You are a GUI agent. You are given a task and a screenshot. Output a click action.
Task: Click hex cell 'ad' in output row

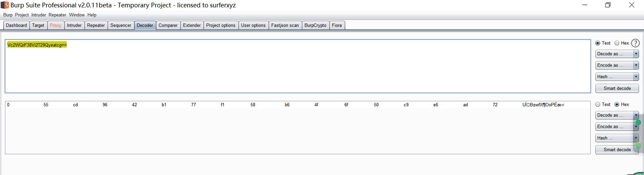465,105
